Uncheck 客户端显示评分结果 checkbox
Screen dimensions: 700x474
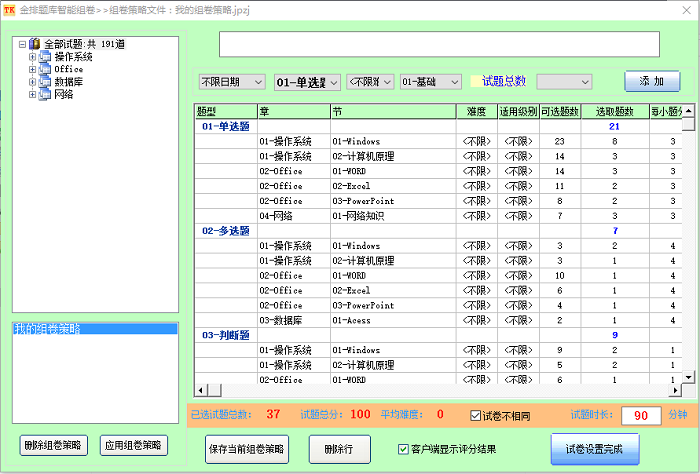pyautogui.click(x=404, y=449)
